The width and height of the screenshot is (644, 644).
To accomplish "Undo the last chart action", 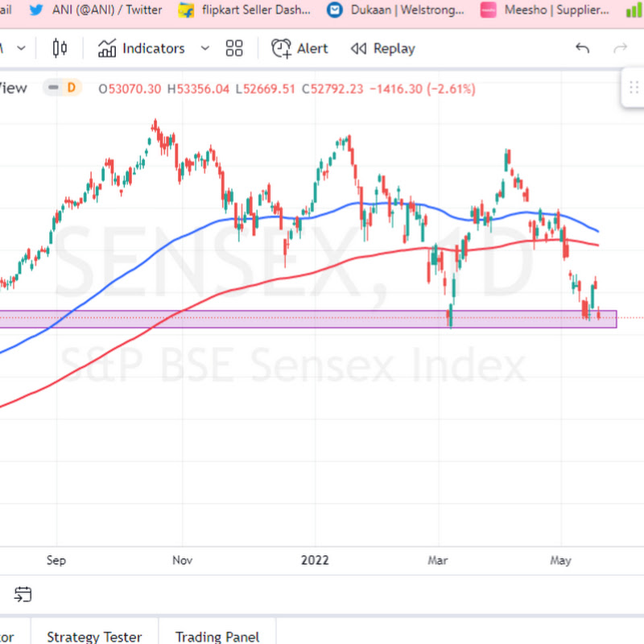I will pos(582,48).
